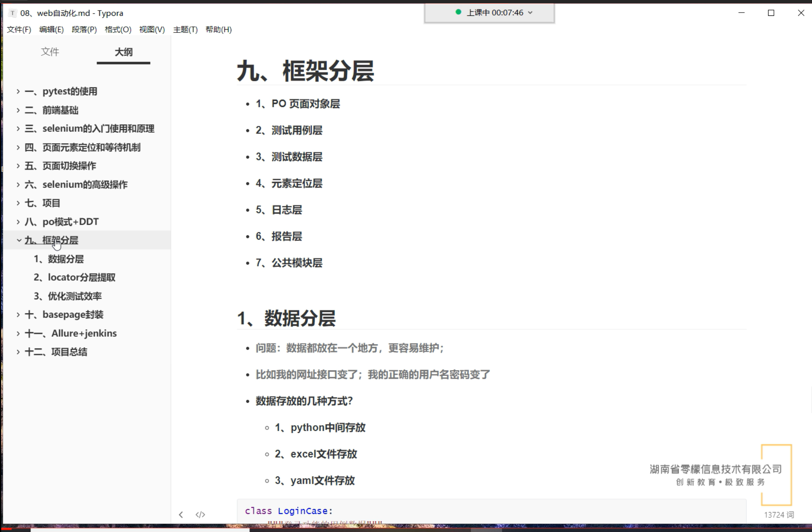
Task: Open the 主题(T) menu
Action: point(185,29)
